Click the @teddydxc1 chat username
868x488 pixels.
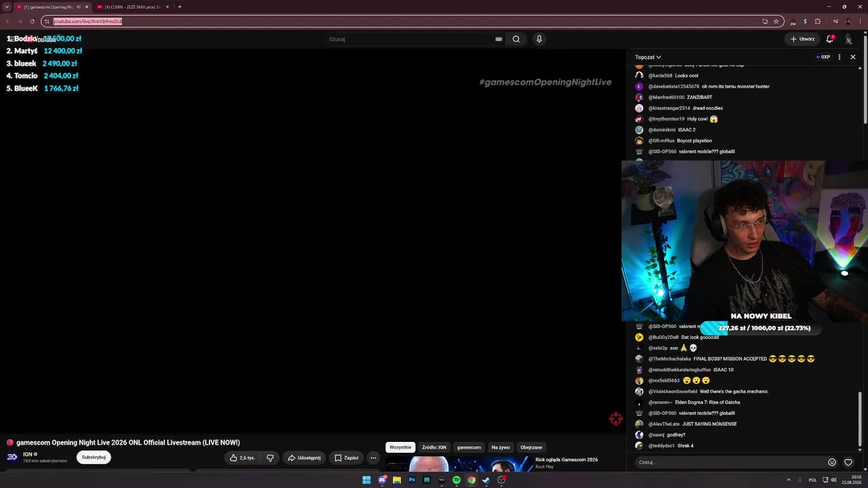661,446
